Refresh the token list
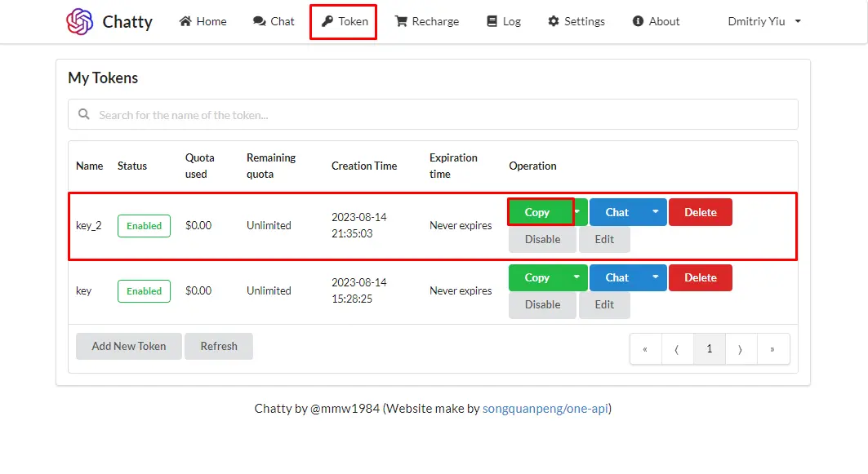 coord(219,346)
